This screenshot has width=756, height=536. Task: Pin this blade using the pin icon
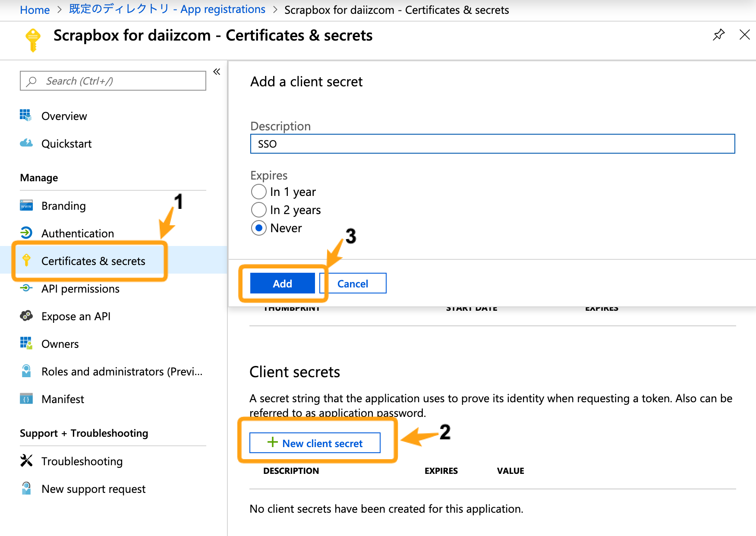(718, 35)
